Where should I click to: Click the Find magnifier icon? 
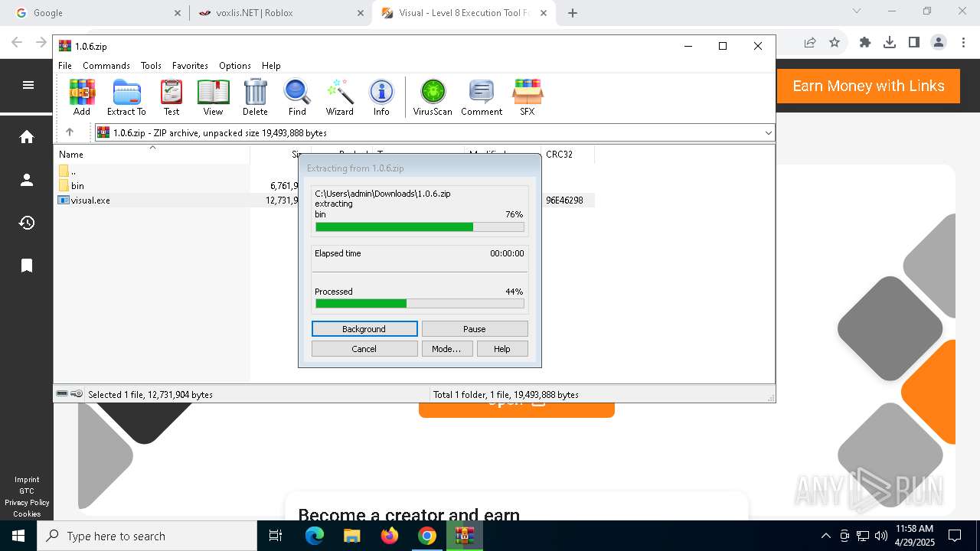point(297,97)
